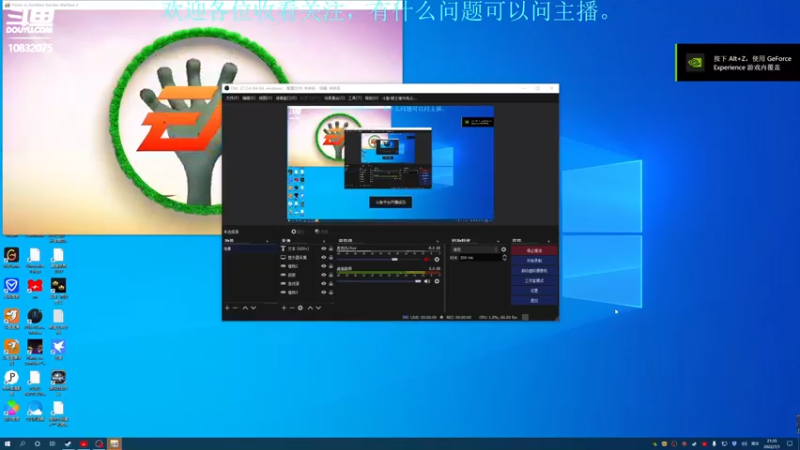Unmute Mic/Aux with red speaker icon
The width and height of the screenshot is (800, 450).
pyautogui.click(x=427, y=259)
